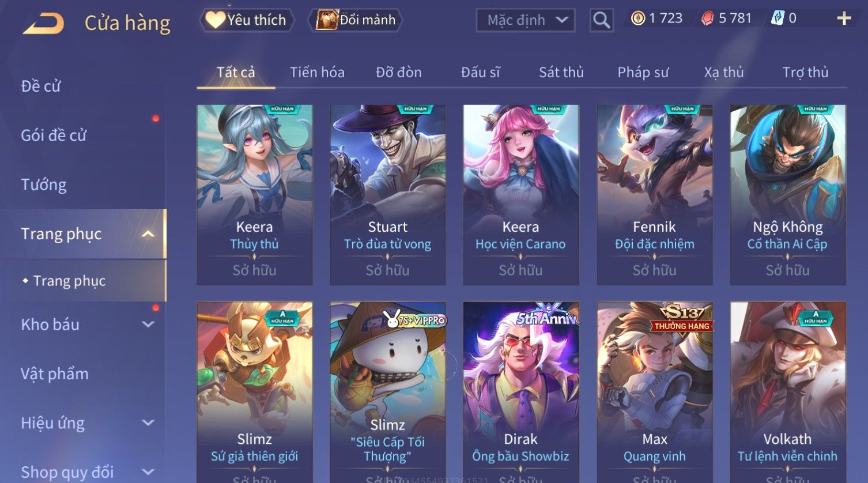868x483 pixels.
Task: Select Dirak Ông bầu Showbiz skin card
Action: [521, 392]
